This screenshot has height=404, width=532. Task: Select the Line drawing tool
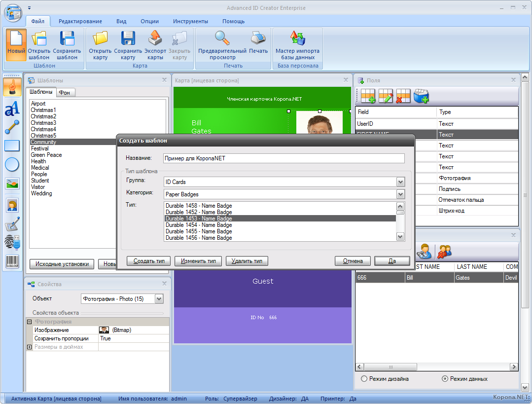tap(12, 127)
